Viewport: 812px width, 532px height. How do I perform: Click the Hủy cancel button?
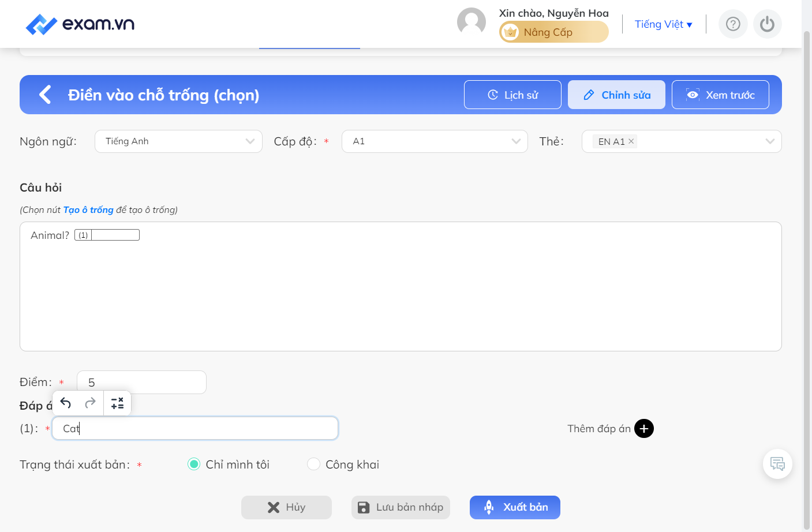(x=286, y=507)
